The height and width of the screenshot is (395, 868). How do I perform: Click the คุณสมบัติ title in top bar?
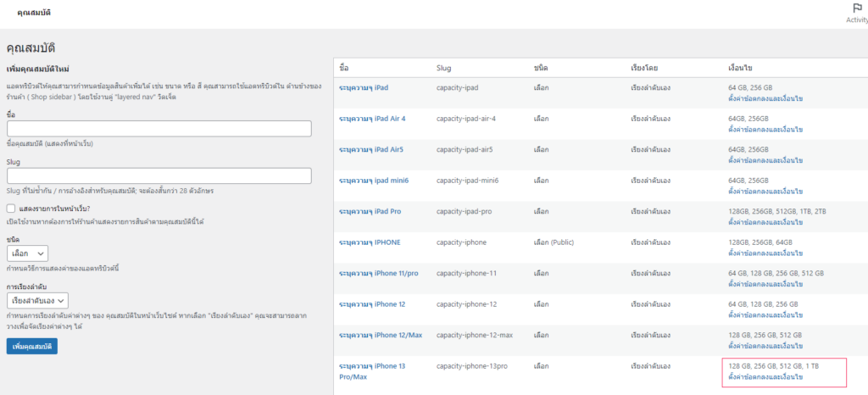point(33,14)
